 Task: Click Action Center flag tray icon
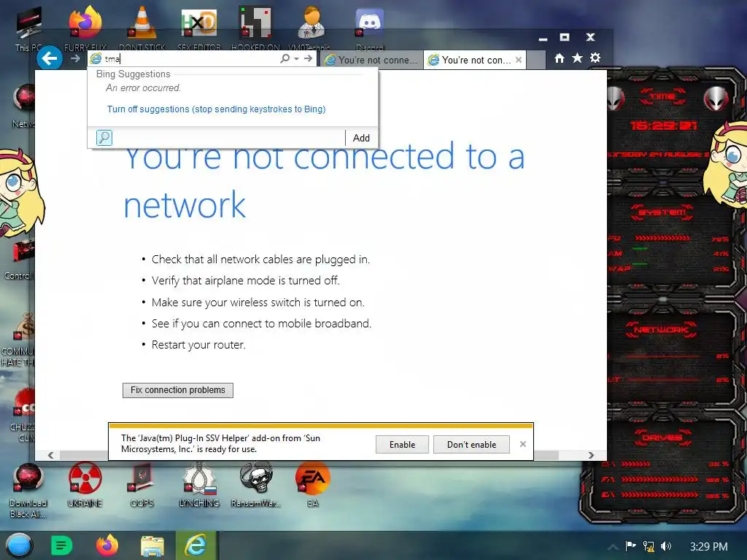click(631, 546)
